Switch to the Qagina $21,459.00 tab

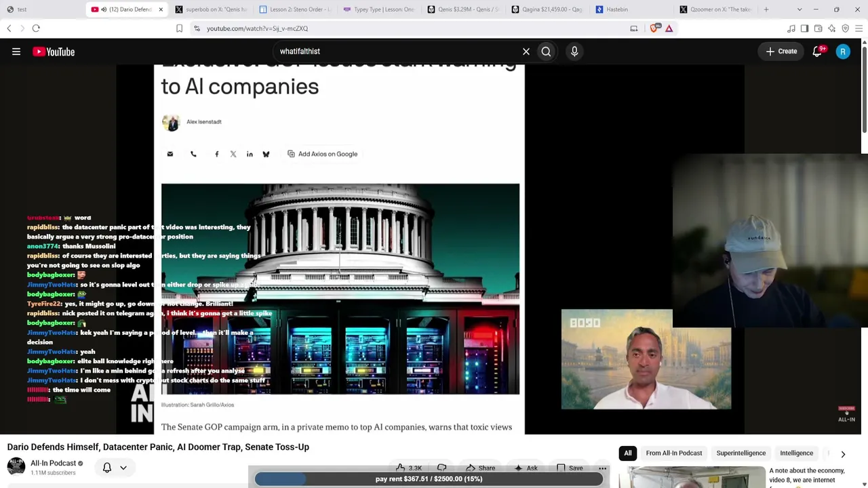click(547, 9)
